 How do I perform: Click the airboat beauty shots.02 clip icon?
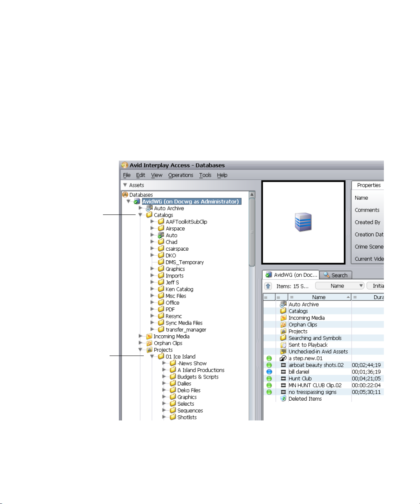pos(283,365)
